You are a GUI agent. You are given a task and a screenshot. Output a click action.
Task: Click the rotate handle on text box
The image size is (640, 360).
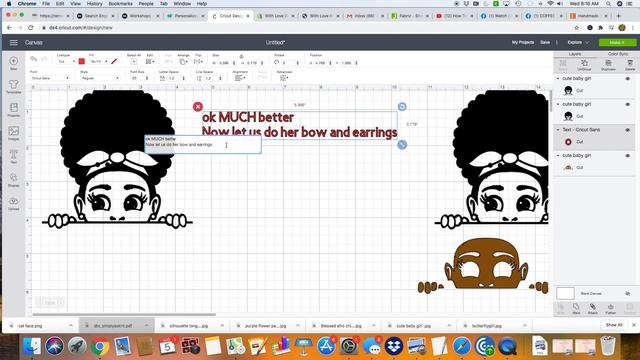pos(402,107)
